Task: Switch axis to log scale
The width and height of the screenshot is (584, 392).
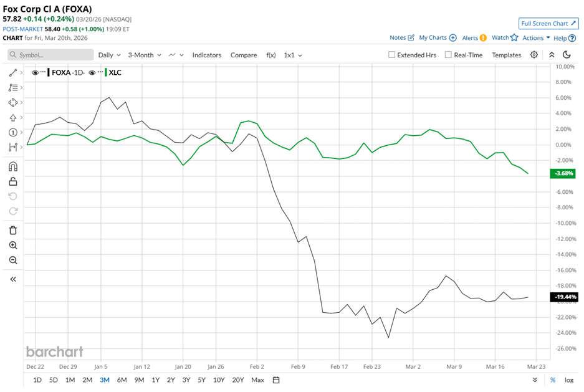Action: click(569, 380)
